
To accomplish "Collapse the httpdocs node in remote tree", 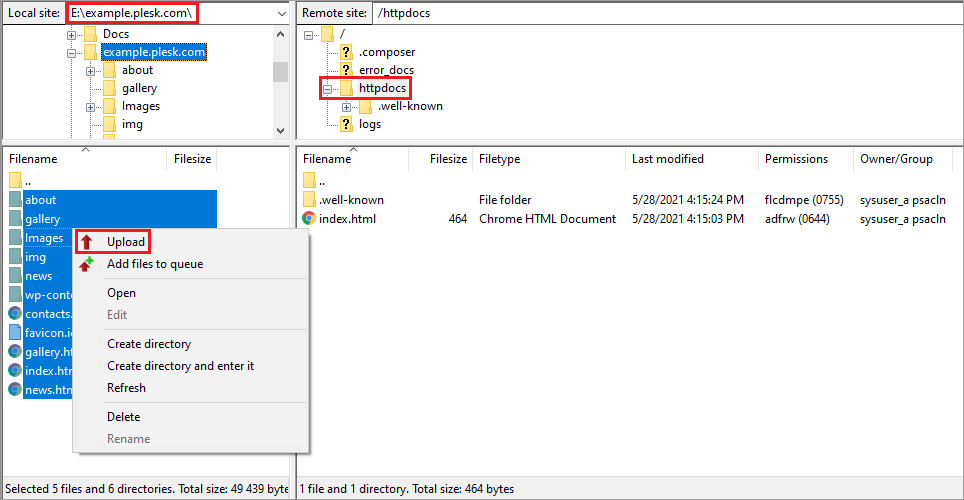I will coord(328,89).
